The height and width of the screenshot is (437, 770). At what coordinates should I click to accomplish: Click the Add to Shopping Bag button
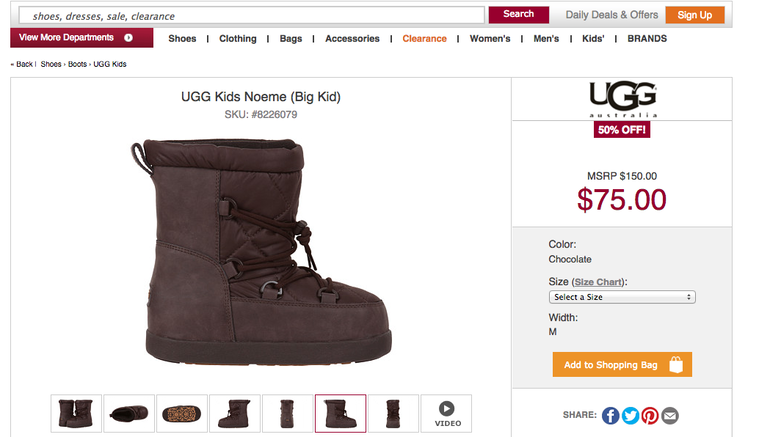pyautogui.click(x=622, y=365)
